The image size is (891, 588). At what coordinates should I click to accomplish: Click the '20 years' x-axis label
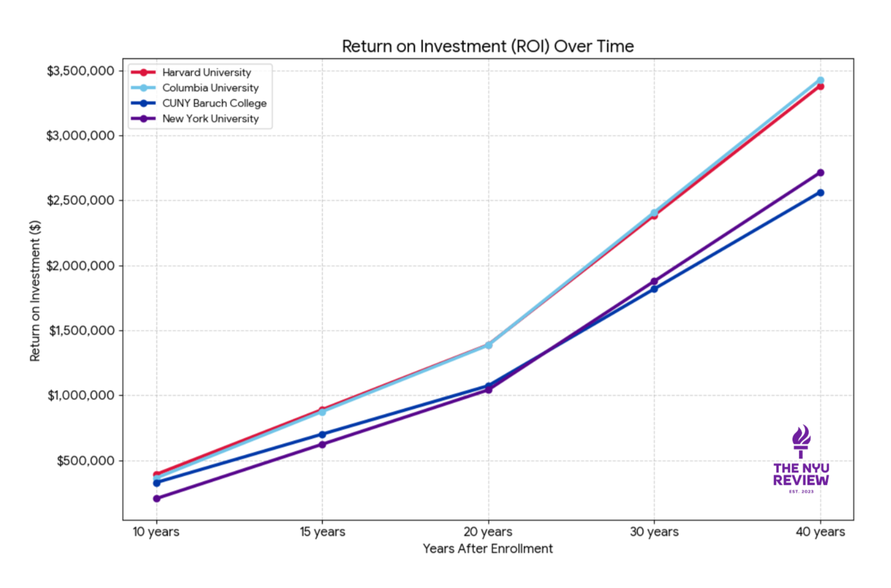(x=488, y=532)
